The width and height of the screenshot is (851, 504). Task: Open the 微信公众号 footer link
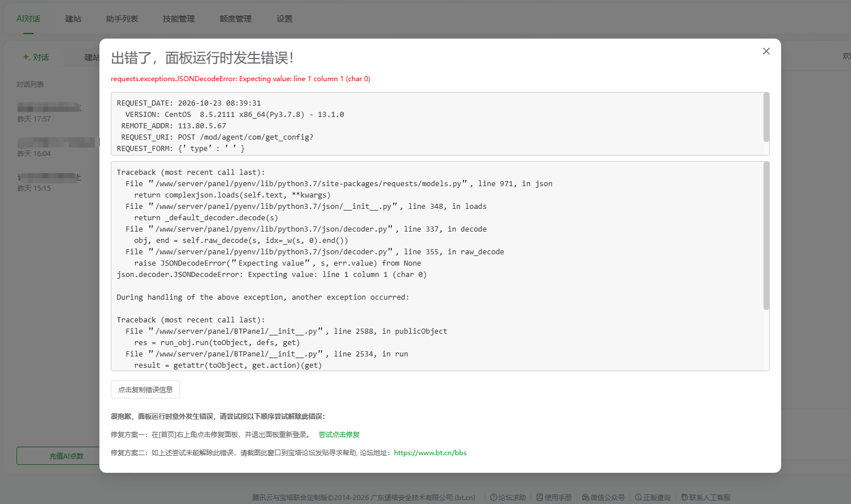603,497
